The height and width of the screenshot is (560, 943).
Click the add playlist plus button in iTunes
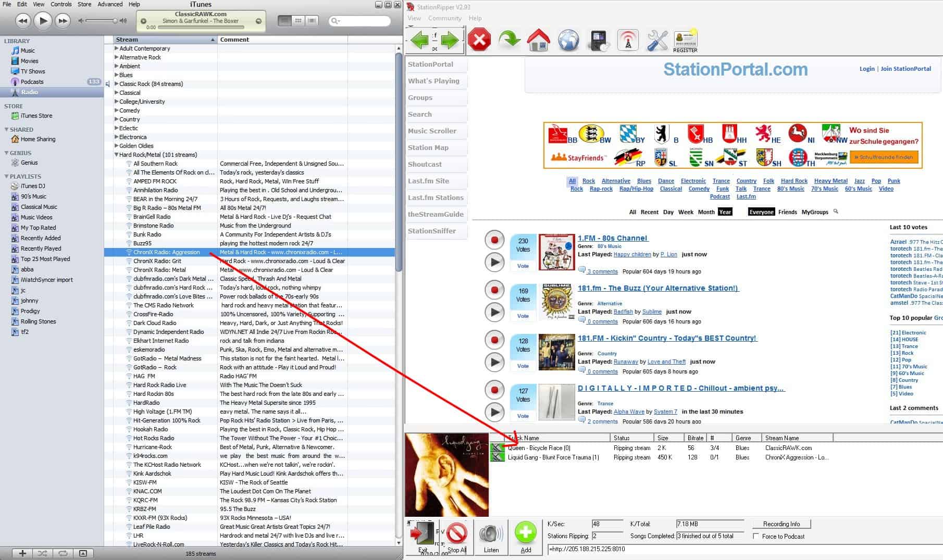[x=22, y=553]
